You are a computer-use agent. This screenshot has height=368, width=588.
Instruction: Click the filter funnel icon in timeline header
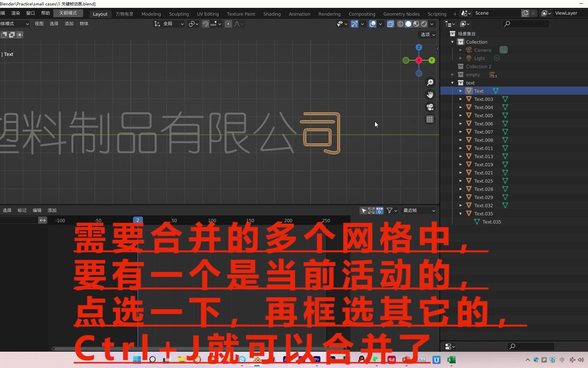tap(389, 211)
